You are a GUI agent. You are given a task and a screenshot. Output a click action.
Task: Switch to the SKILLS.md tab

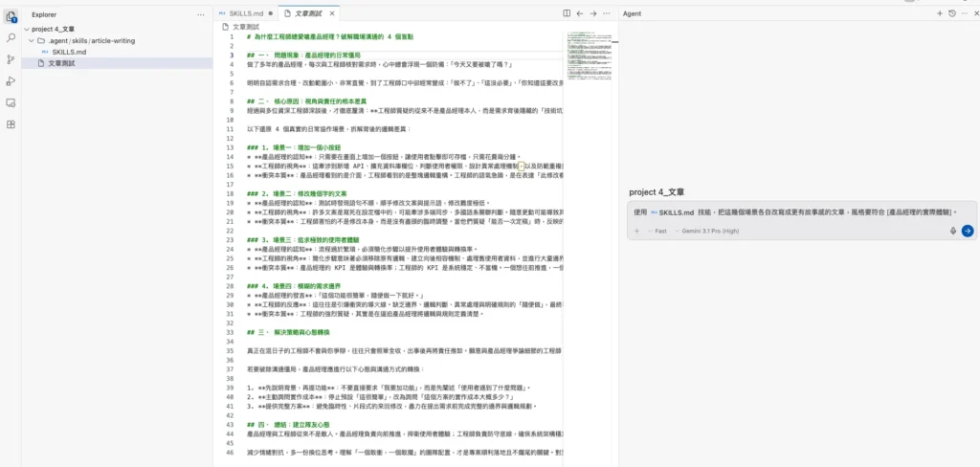click(245, 13)
